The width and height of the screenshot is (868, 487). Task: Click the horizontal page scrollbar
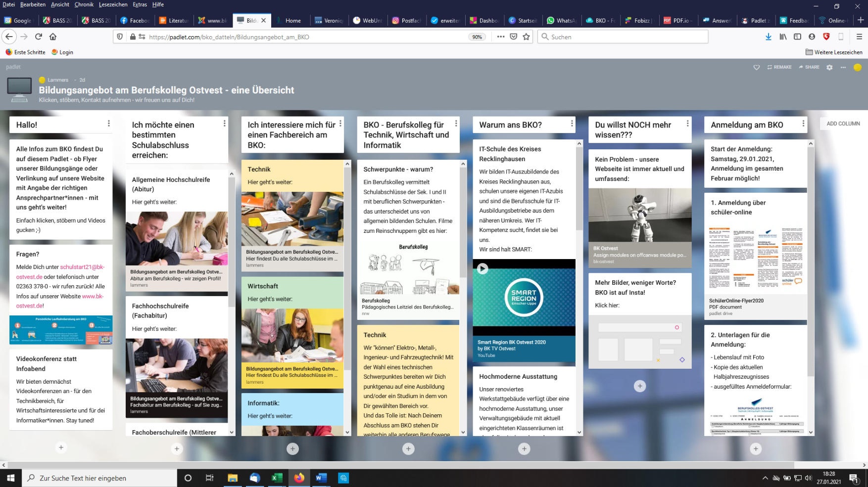click(400, 465)
